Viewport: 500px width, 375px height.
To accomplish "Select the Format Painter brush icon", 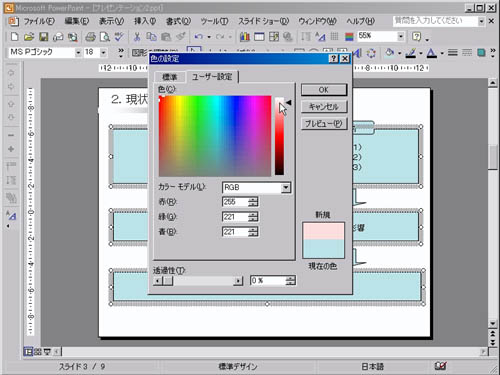I will tap(180, 36).
